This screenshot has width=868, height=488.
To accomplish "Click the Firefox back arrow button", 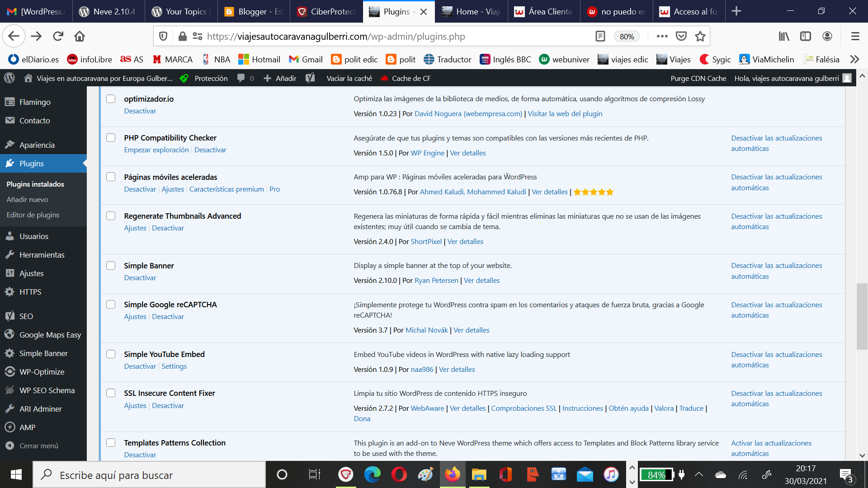I will (14, 36).
